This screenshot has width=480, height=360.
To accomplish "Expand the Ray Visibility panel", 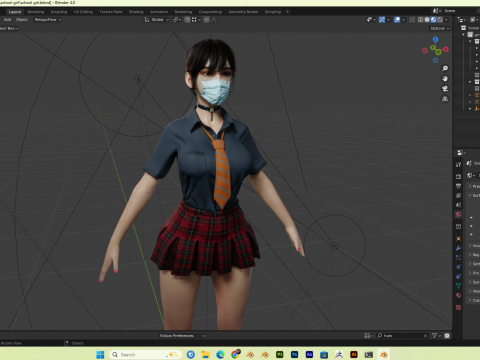I will click(x=474, y=255).
